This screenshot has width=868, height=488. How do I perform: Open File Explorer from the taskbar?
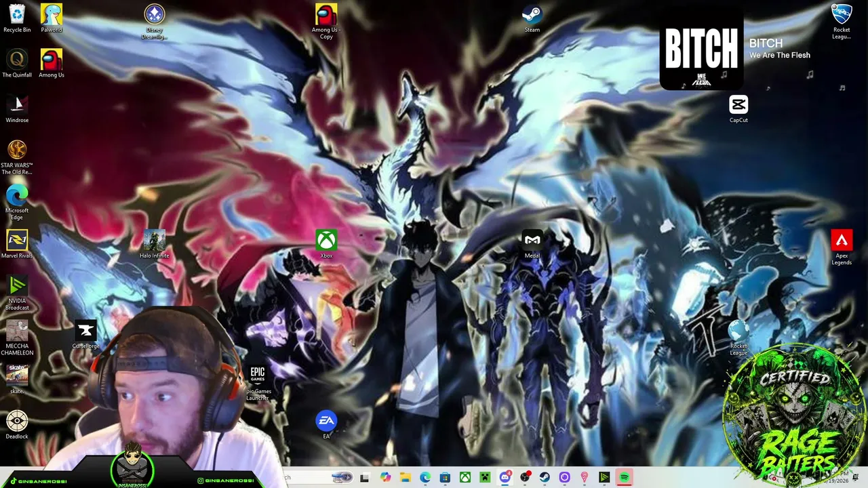(x=406, y=478)
